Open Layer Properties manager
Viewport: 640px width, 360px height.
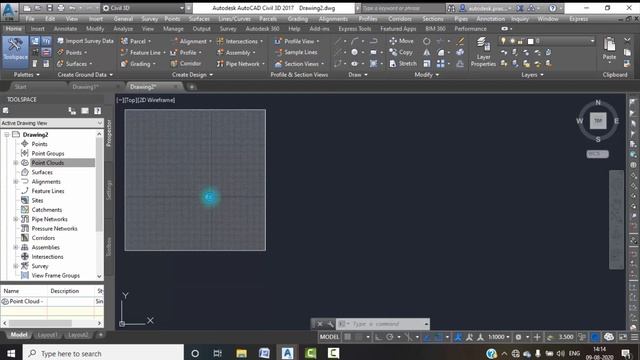pos(483,52)
